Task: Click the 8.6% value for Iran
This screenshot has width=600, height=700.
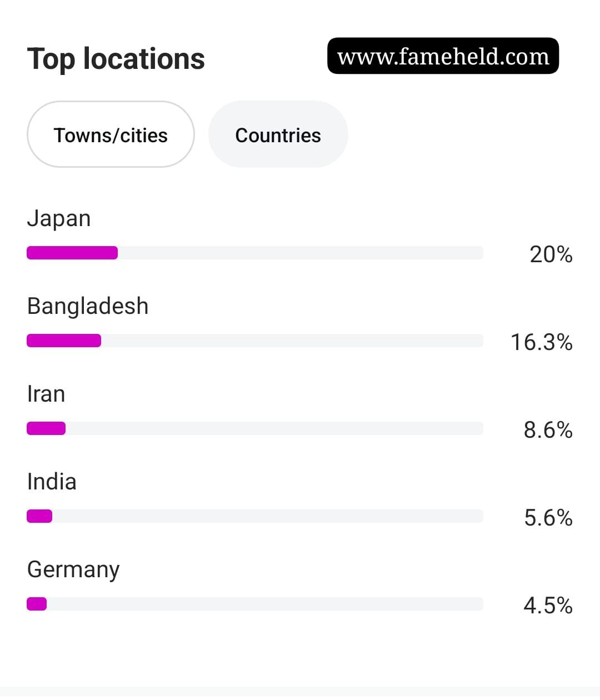Action: [548, 430]
